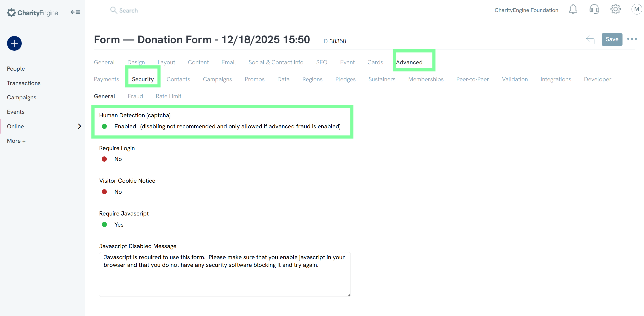Screen dimensions: 644x316
Task: Expand the Online sidebar menu chevron
Action: (x=79, y=126)
